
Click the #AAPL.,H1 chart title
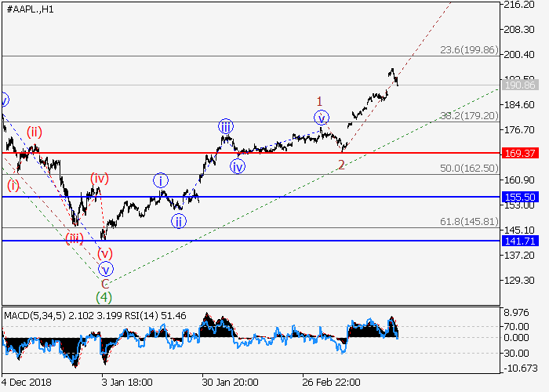30,9
